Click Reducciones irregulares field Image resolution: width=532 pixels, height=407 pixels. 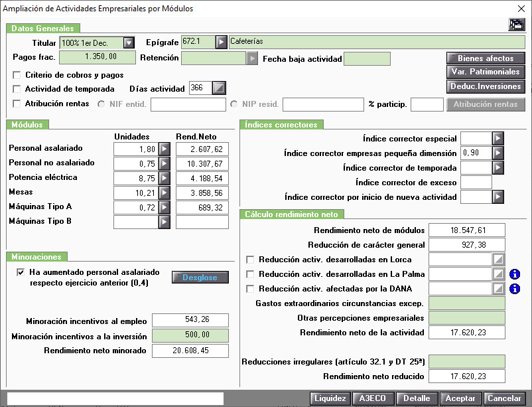467,361
